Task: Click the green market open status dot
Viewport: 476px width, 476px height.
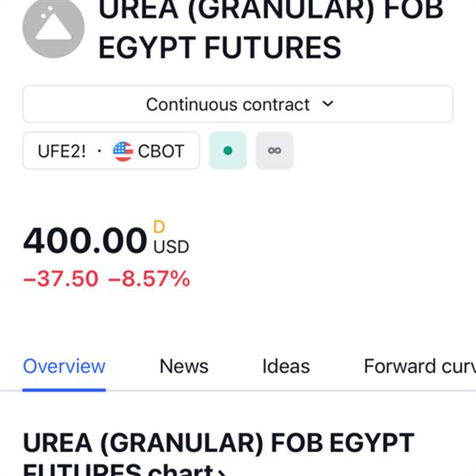Action: (x=228, y=151)
